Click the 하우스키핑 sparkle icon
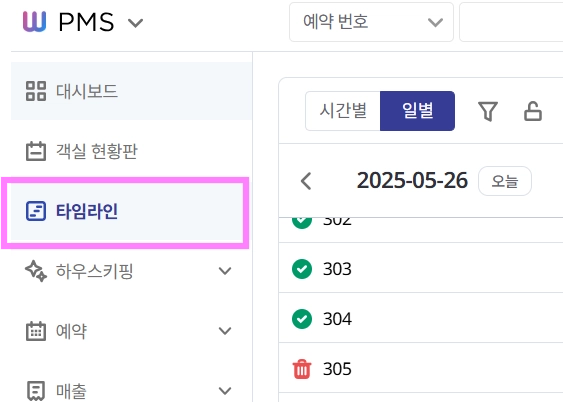This screenshot has height=402, width=563. point(36,271)
